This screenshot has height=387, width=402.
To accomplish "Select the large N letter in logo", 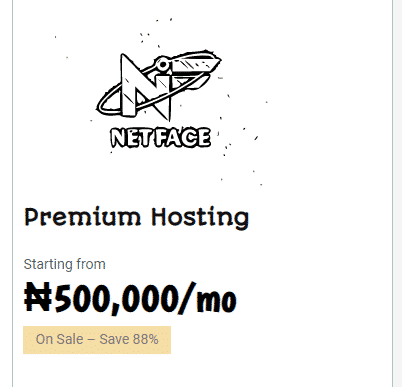I will (x=145, y=87).
